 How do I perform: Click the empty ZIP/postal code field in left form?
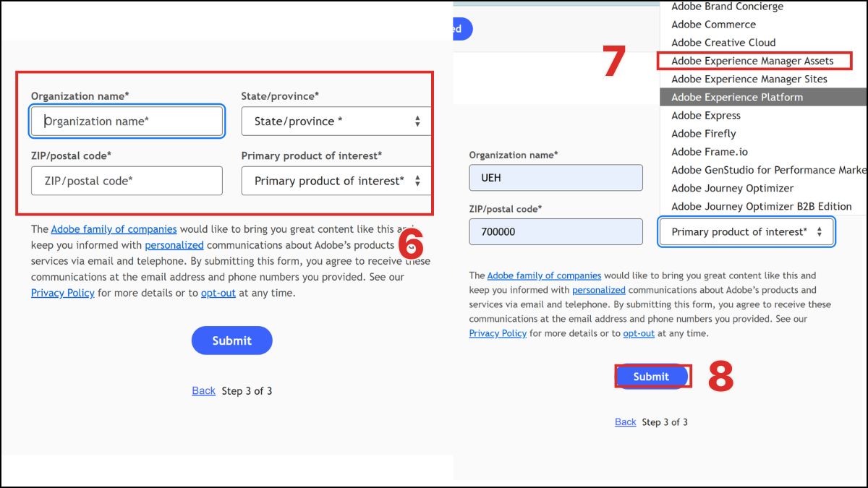point(127,181)
